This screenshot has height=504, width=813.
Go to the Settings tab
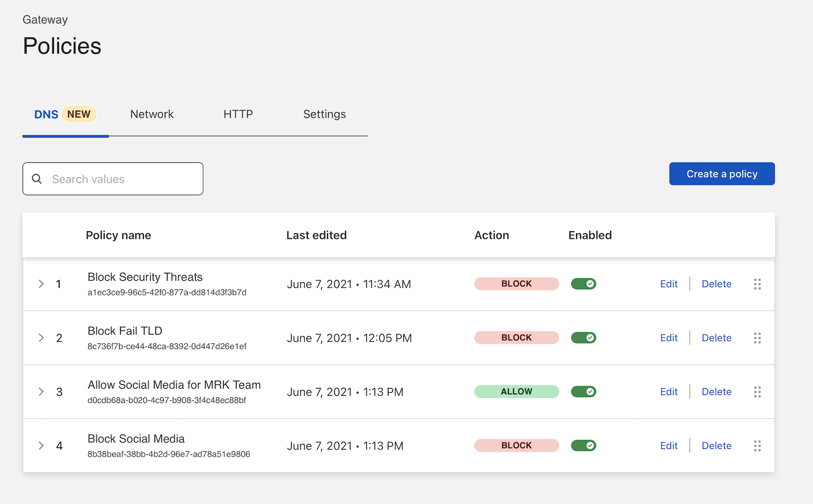[x=324, y=115]
